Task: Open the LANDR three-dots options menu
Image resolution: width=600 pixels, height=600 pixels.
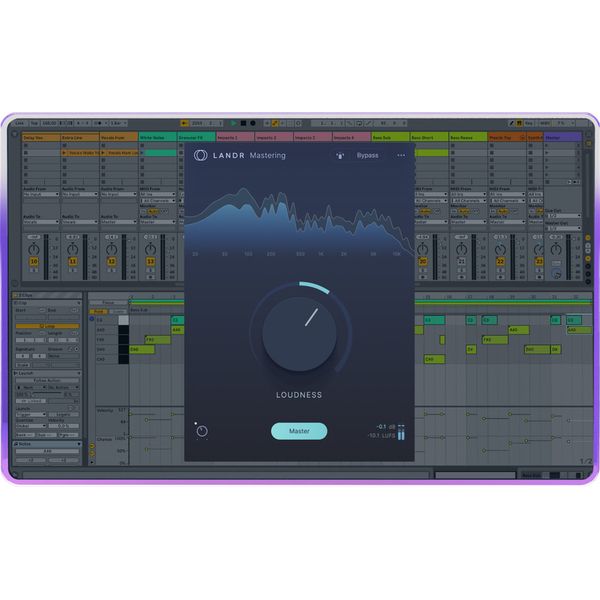Action: [401, 155]
